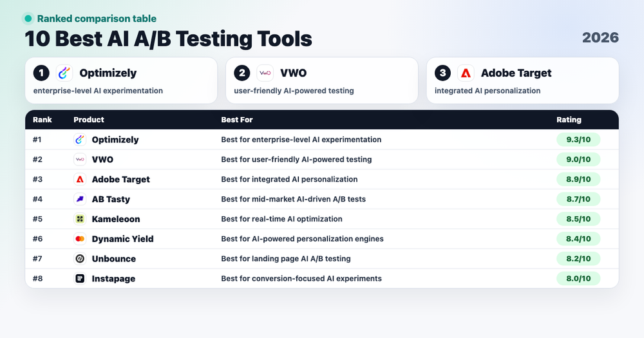Click 'Best for conversion-focused AI experiments' cell
644x338 pixels.
pyautogui.click(x=301, y=279)
